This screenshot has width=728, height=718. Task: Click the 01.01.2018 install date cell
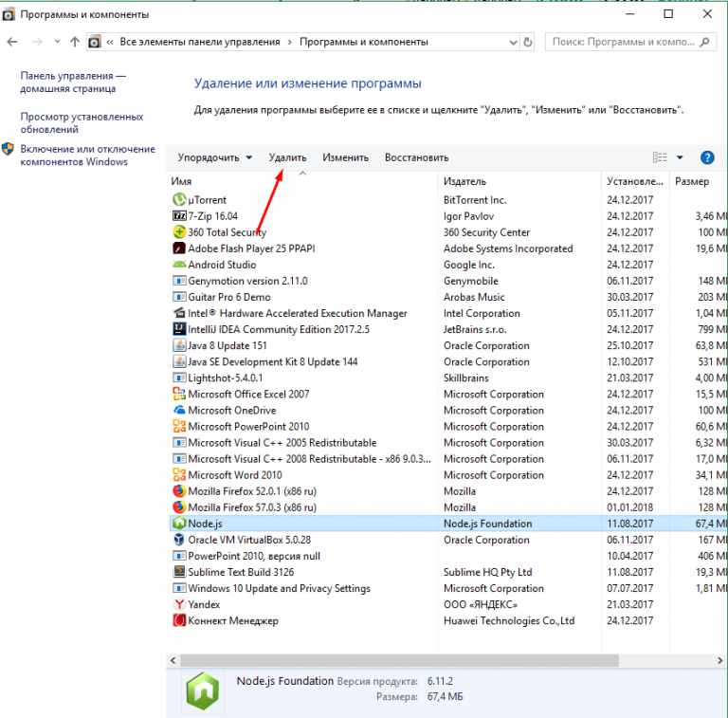click(x=629, y=507)
